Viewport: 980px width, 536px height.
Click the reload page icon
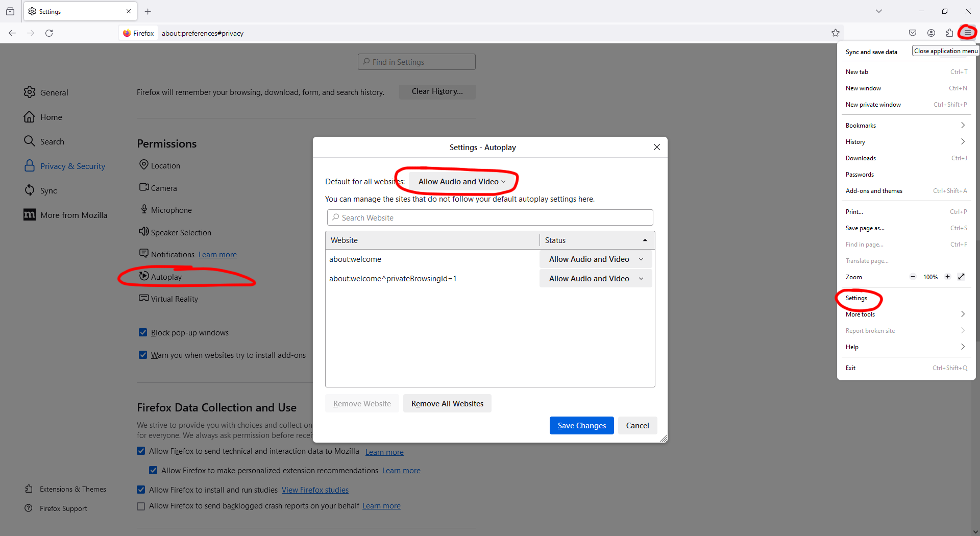click(x=49, y=33)
